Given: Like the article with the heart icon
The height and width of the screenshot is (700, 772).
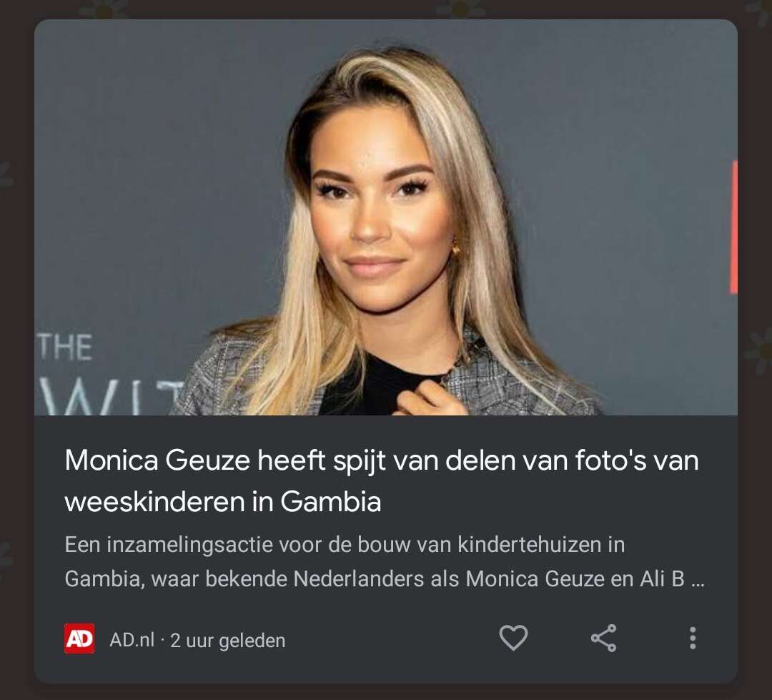Looking at the screenshot, I should (513, 638).
